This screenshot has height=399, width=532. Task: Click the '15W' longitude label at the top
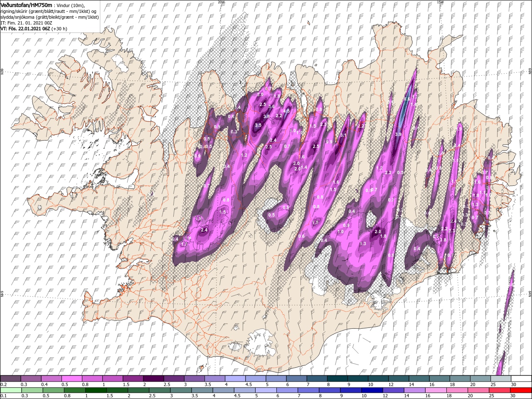tap(441, 2)
